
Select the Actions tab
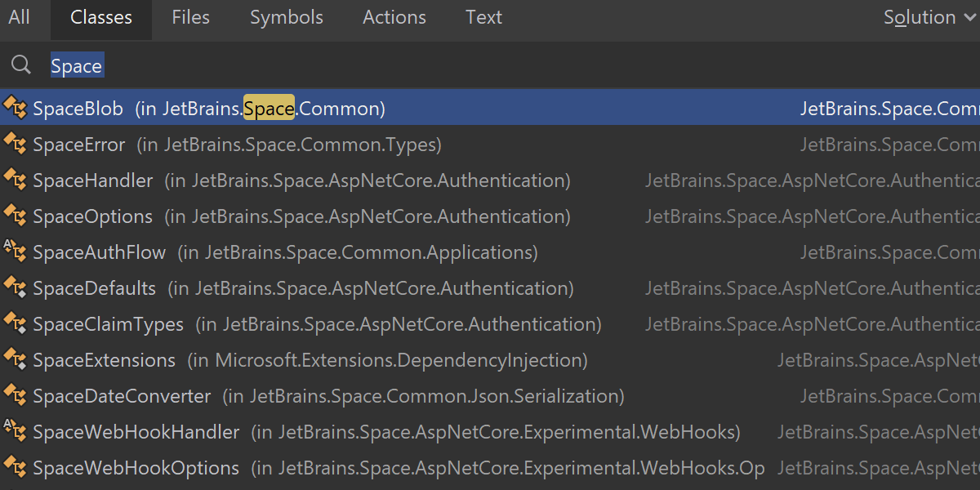(x=394, y=18)
